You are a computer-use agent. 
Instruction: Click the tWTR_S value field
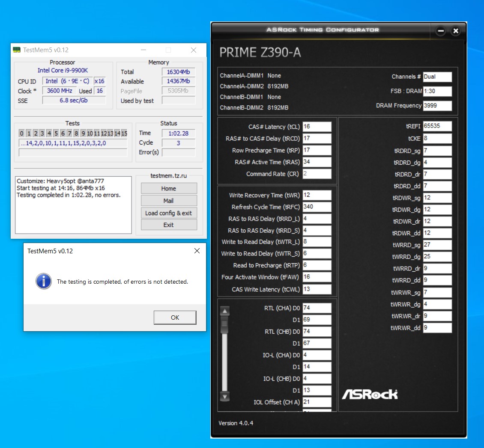pyautogui.click(x=317, y=253)
